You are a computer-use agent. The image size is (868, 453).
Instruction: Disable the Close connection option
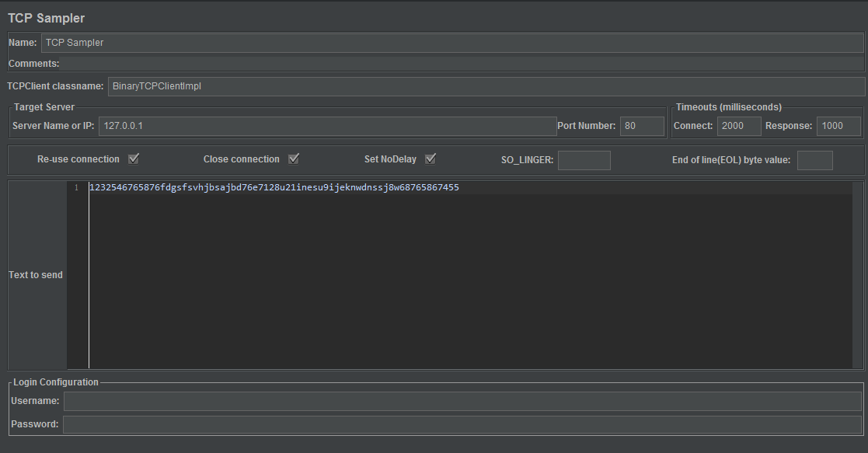pos(293,159)
